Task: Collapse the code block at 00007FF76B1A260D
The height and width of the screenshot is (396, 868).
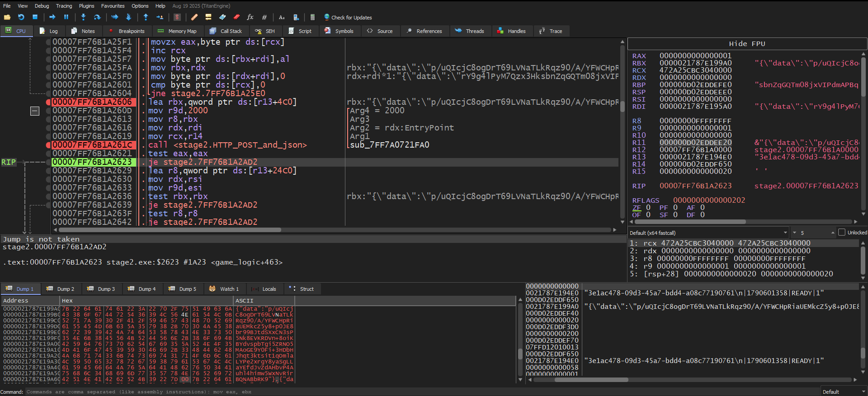Action: 35,111
